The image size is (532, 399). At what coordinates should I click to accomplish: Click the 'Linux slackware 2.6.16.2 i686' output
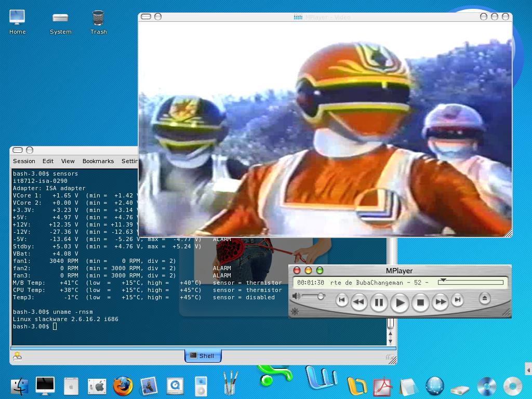(x=65, y=320)
